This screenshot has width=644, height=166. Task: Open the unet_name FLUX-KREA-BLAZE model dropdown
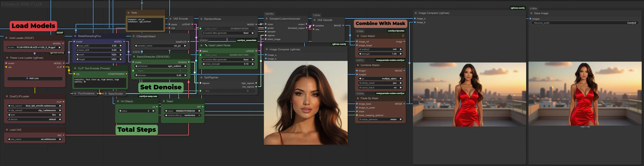tap(34, 48)
